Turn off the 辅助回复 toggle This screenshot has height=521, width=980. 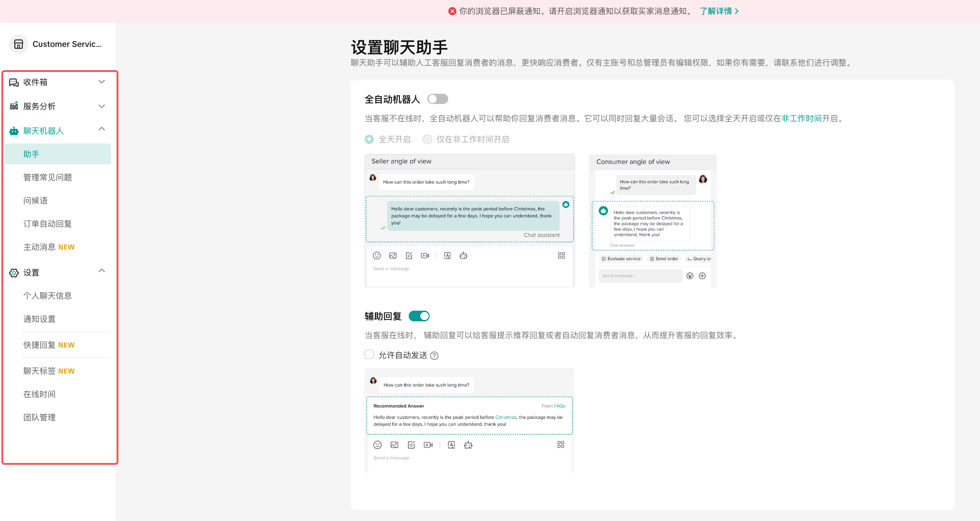click(419, 316)
